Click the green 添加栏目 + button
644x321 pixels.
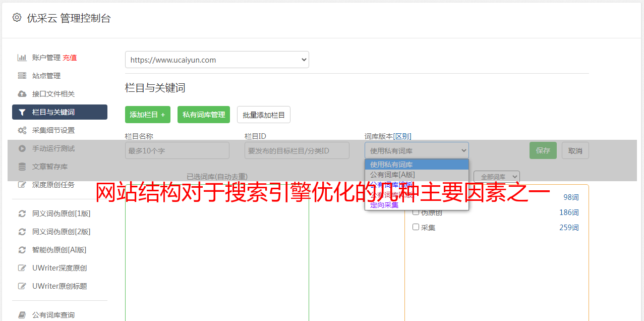(148, 115)
